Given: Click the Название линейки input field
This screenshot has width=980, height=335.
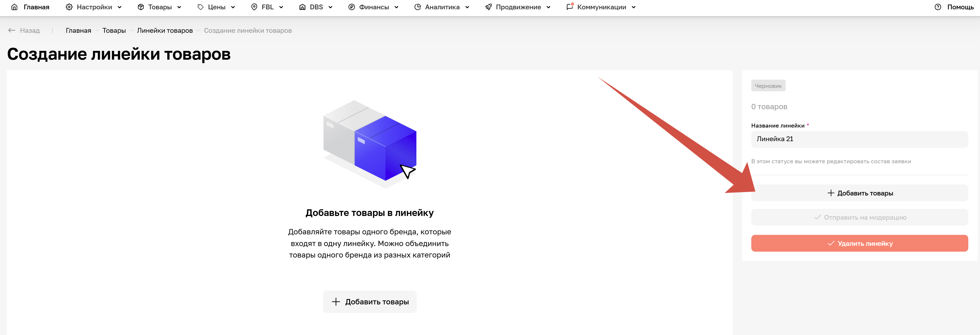Looking at the screenshot, I should [x=859, y=139].
